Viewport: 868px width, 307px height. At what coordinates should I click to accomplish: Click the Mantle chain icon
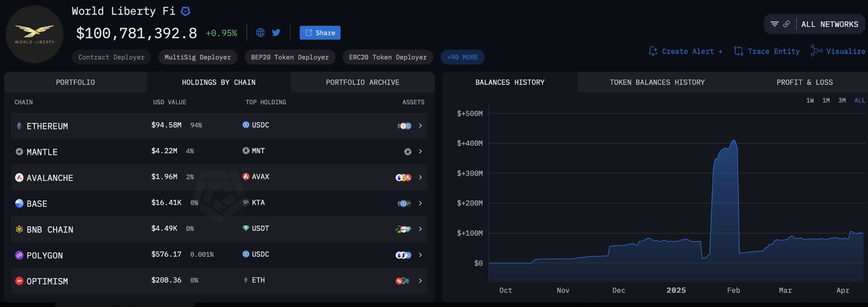tap(19, 152)
